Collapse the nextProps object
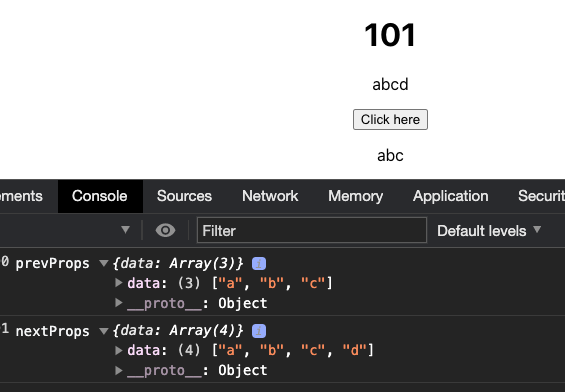This screenshot has height=392, width=565. pyautogui.click(x=104, y=331)
